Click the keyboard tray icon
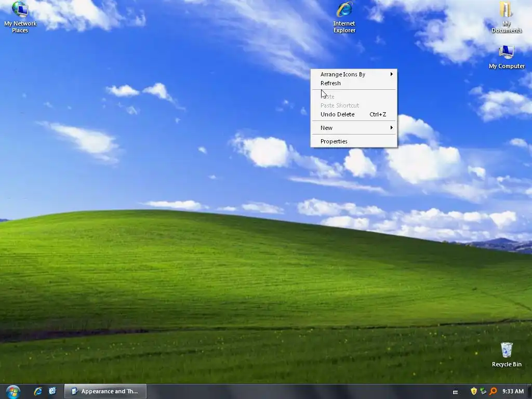The height and width of the screenshot is (399, 532). click(x=455, y=392)
